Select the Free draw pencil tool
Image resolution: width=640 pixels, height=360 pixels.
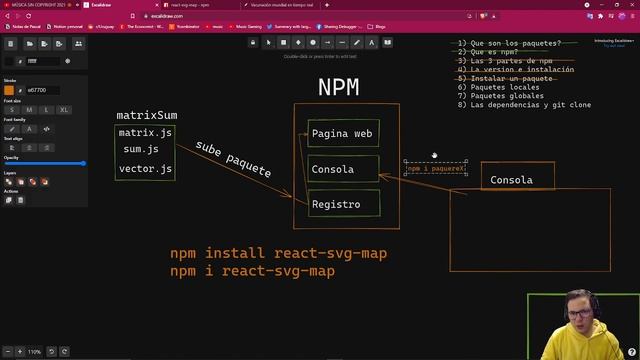357,42
